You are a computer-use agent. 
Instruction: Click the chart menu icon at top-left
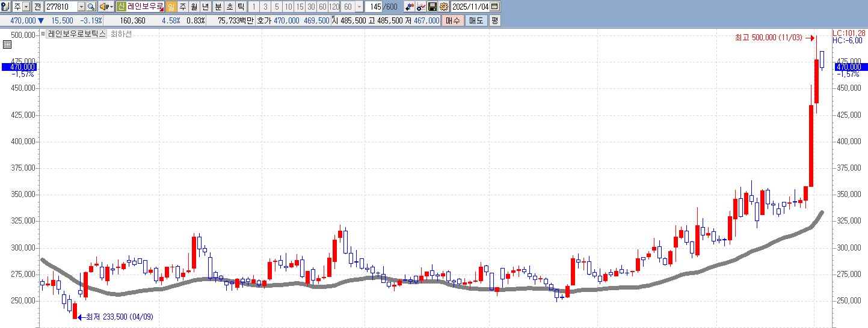[x=6, y=7]
